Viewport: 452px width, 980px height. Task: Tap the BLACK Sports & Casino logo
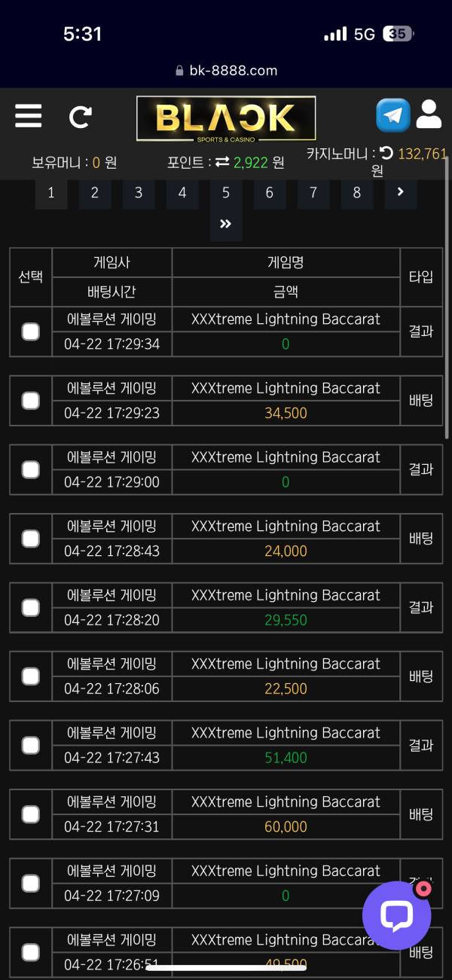pyautogui.click(x=226, y=118)
